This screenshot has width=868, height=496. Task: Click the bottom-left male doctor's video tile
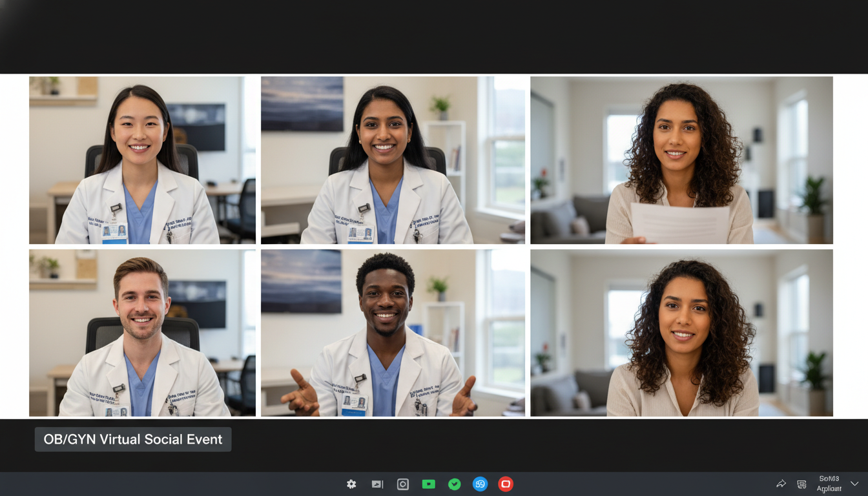click(142, 332)
